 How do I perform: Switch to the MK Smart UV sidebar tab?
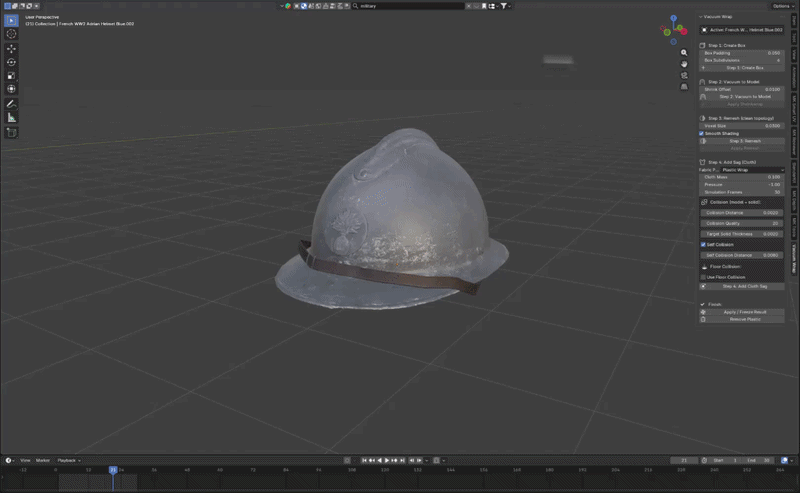click(x=794, y=108)
